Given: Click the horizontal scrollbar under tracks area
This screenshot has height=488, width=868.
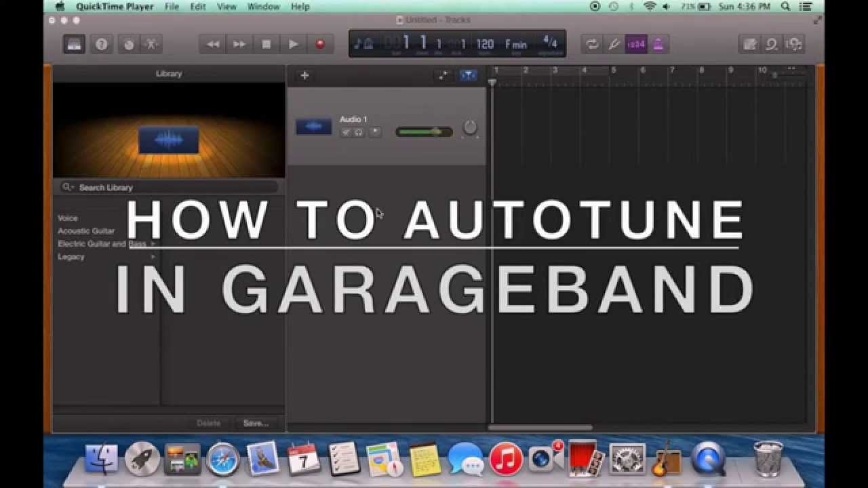Looking at the screenshot, I should pyautogui.click(x=540, y=428).
